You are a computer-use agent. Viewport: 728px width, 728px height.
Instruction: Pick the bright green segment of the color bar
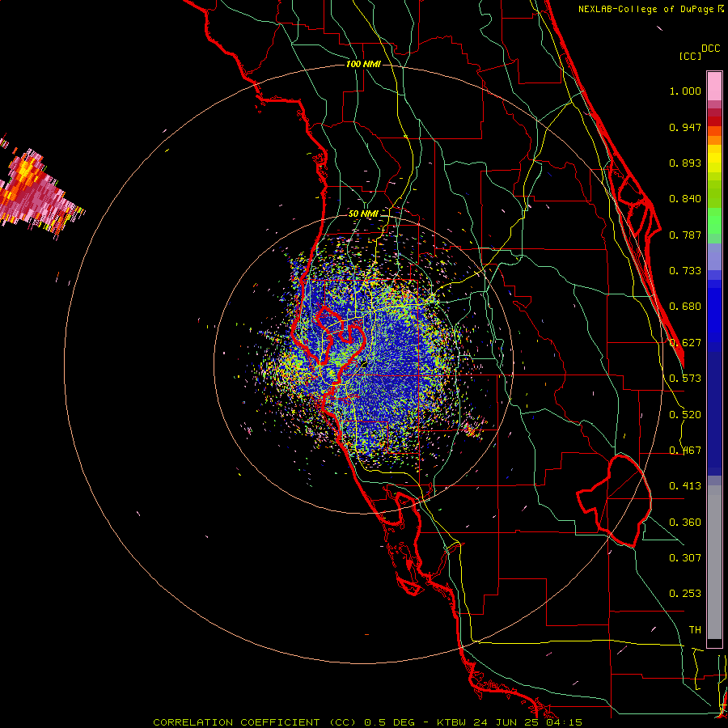[x=714, y=221]
